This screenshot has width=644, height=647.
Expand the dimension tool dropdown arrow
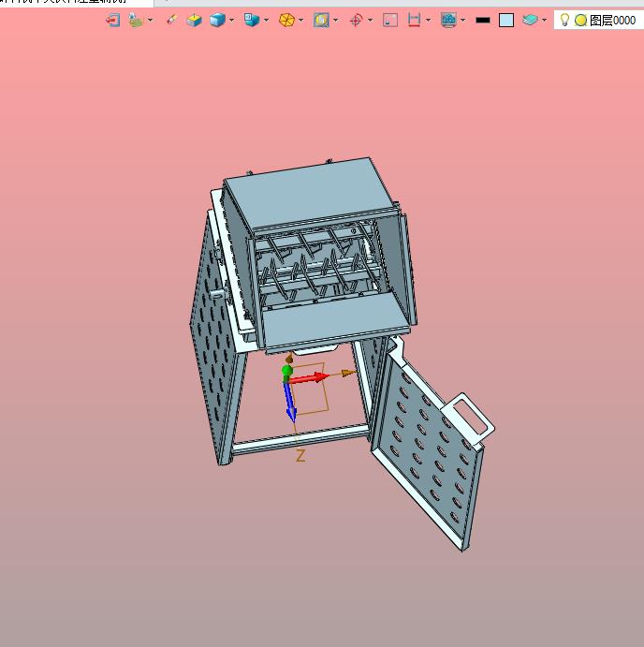pyautogui.click(x=428, y=20)
